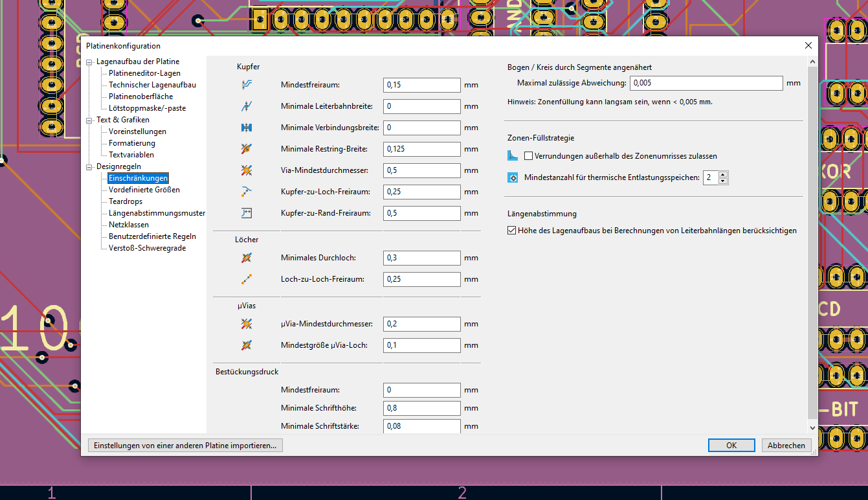Open Längenabstimmungsmuster page
The height and width of the screenshot is (500, 868).
[157, 213]
